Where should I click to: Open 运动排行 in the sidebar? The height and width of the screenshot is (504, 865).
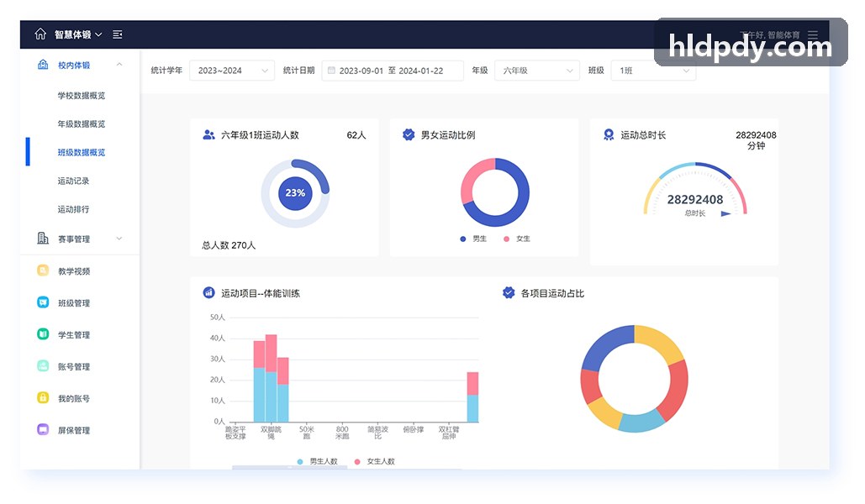click(x=73, y=209)
